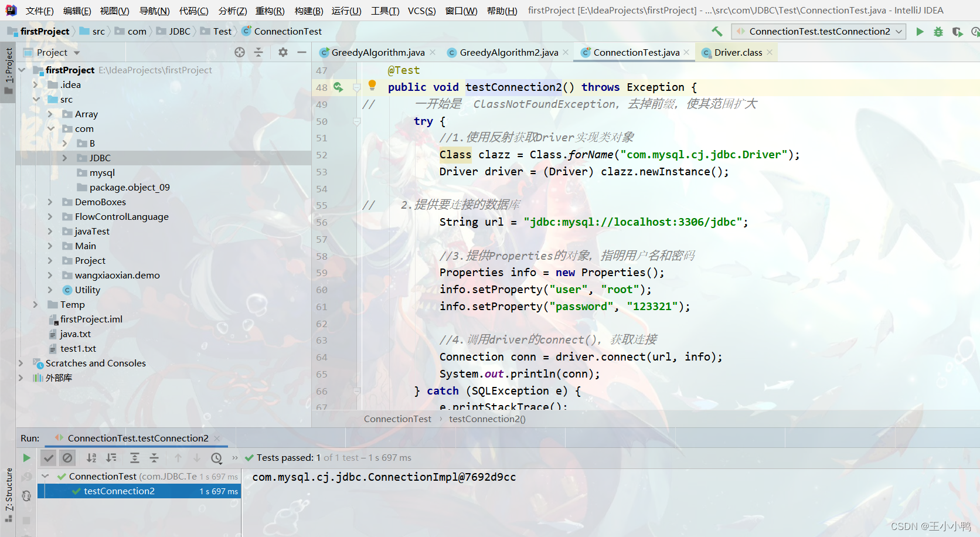This screenshot has height=537, width=980.
Task: Click line number 56 in the gutter
Action: coord(322,223)
